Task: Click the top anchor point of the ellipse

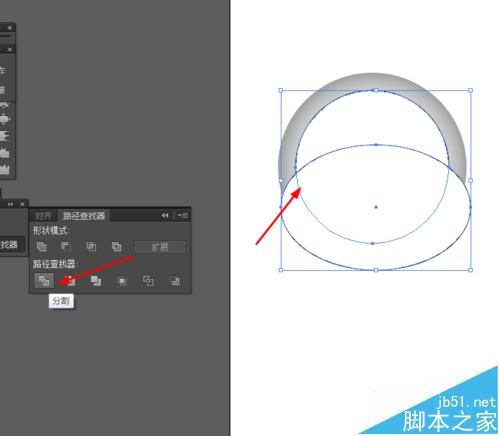Action: point(376,145)
